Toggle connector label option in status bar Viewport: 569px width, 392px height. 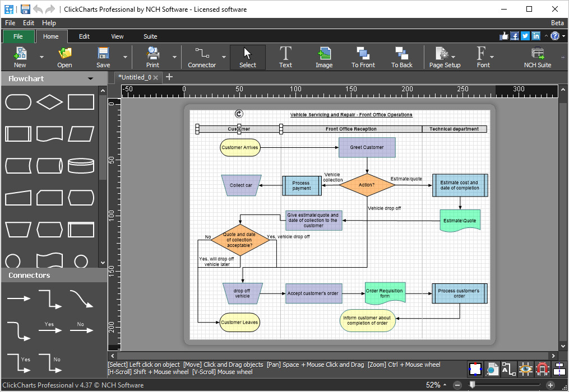[x=509, y=369]
